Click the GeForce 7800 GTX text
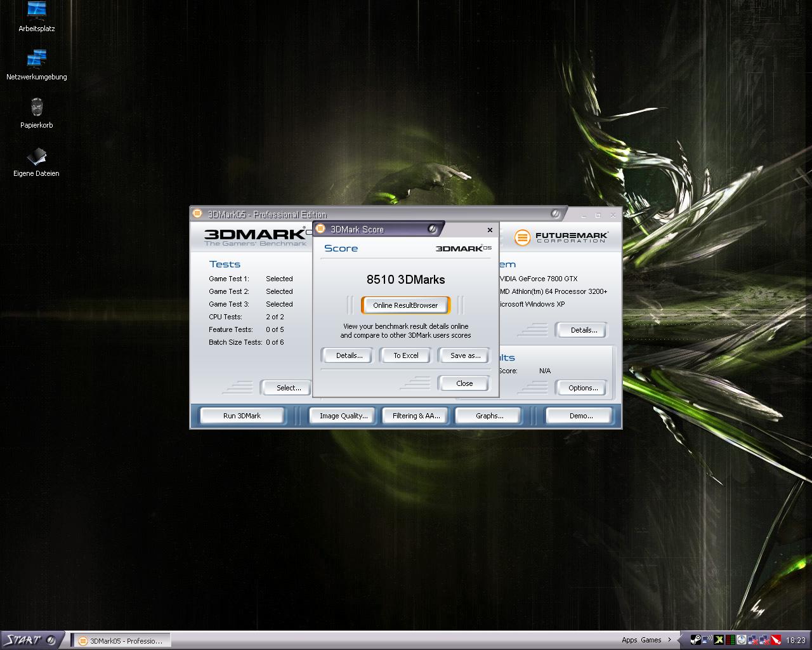 539,279
